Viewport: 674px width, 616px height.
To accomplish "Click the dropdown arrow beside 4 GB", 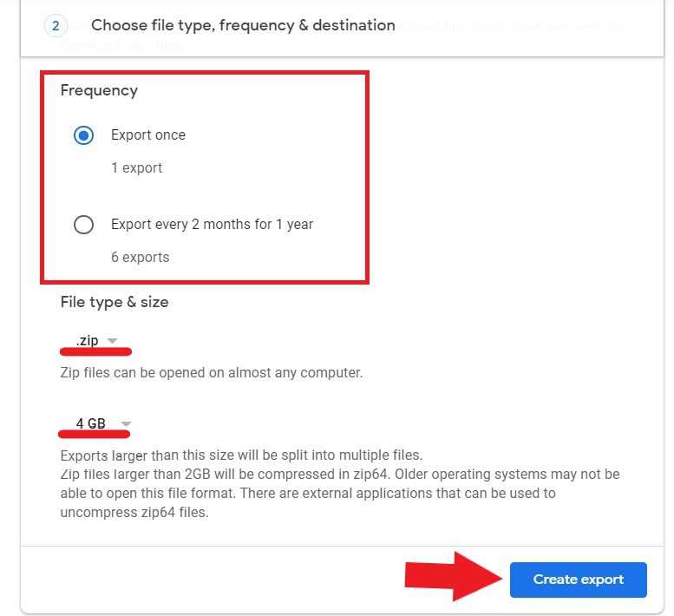I will (126, 424).
